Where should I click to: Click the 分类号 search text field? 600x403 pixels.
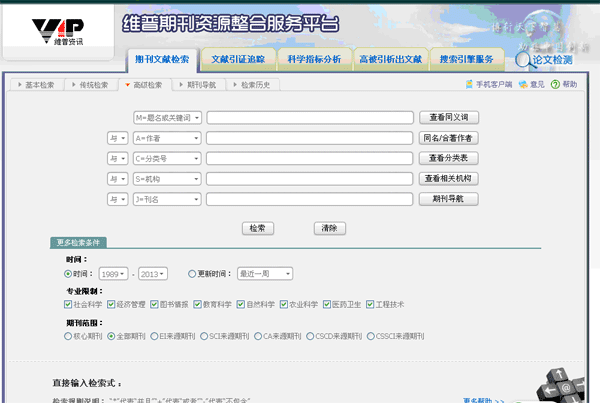(310, 158)
